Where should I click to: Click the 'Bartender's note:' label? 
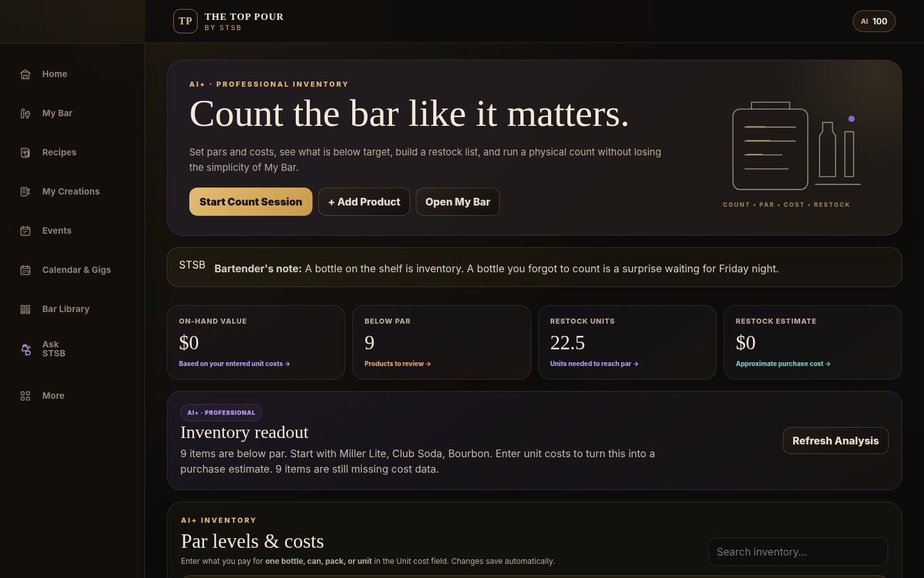click(x=258, y=268)
